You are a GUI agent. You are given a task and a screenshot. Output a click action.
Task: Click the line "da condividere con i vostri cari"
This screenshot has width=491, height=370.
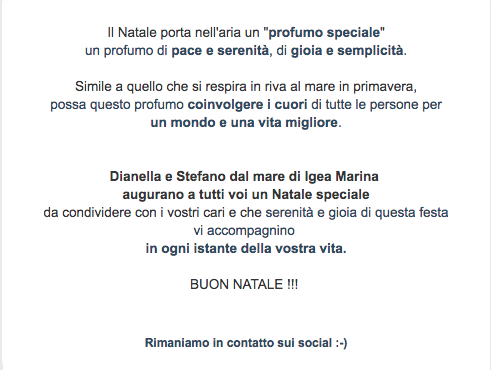246,213
